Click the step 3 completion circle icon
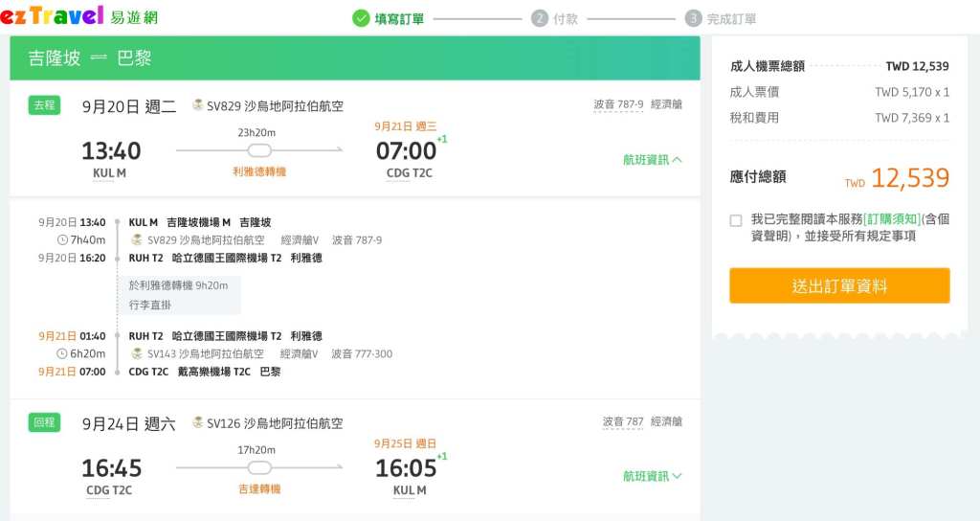Viewport: 980px width, 521px height. (693, 18)
